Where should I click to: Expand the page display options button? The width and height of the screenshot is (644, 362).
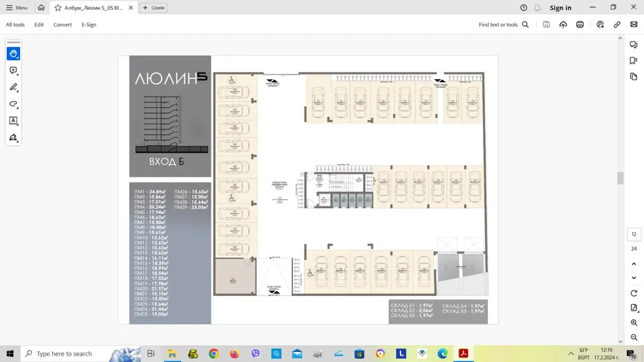pyautogui.click(x=634, y=308)
